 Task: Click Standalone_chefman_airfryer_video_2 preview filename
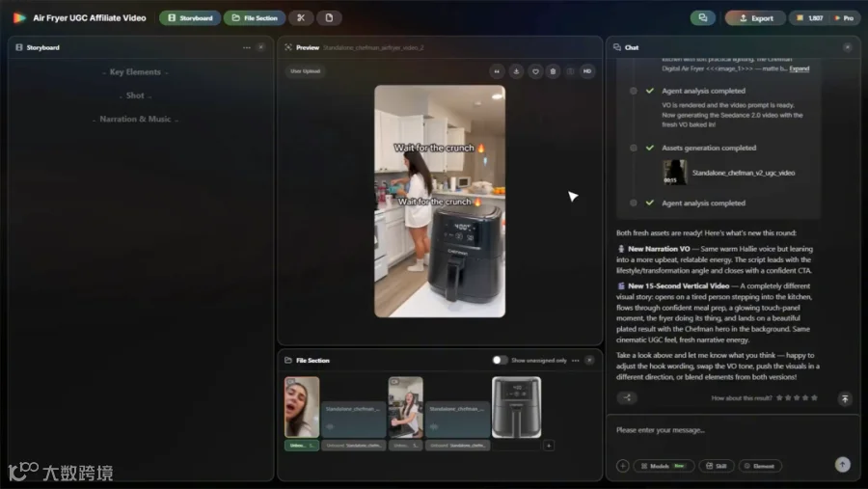[x=373, y=47]
